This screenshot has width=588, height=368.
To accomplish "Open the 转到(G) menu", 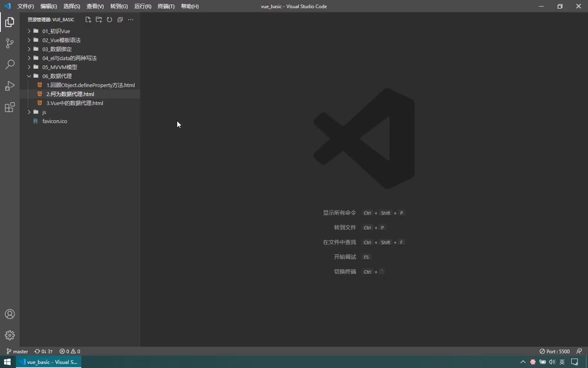I will [119, 6].
